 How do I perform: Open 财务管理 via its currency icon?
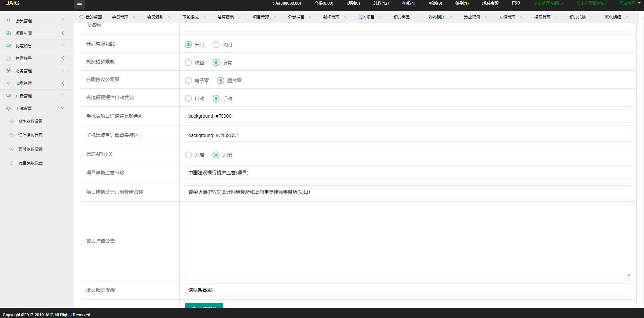[x=8, y=70]
